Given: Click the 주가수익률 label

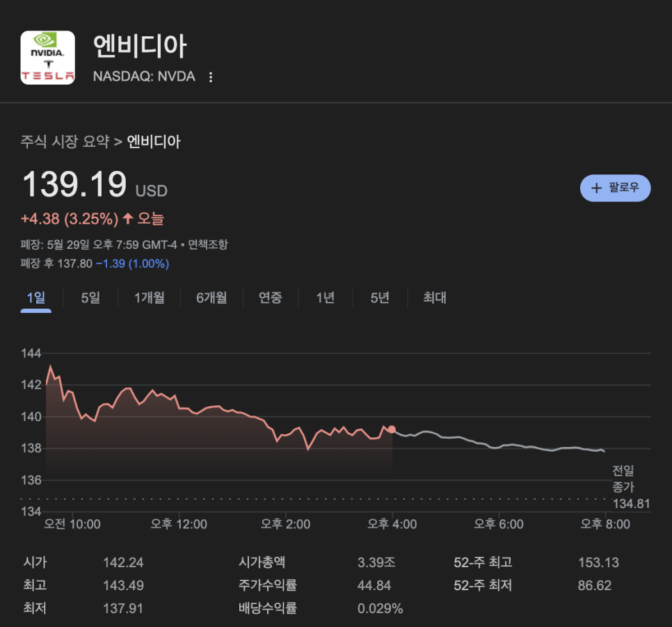Looking at the screenshot, I should (x=268, y=585).
